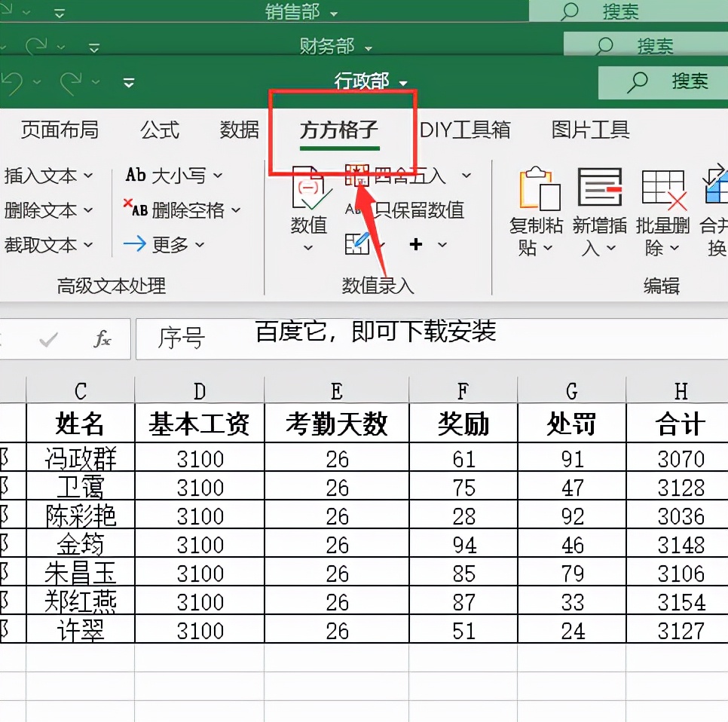This screenshot has height=722, width=728.
Task: Click cell with name 冯政群
Action: coord(81,457)
